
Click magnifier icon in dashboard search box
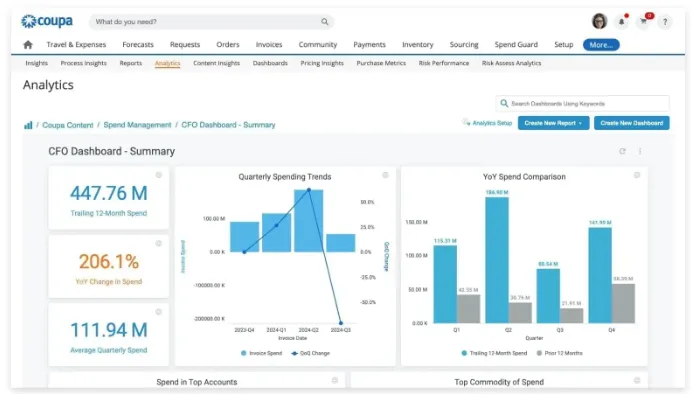504,103
